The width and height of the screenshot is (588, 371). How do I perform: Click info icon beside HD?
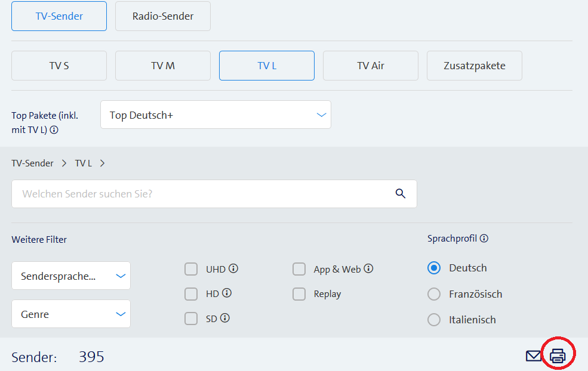click(227, 293)
